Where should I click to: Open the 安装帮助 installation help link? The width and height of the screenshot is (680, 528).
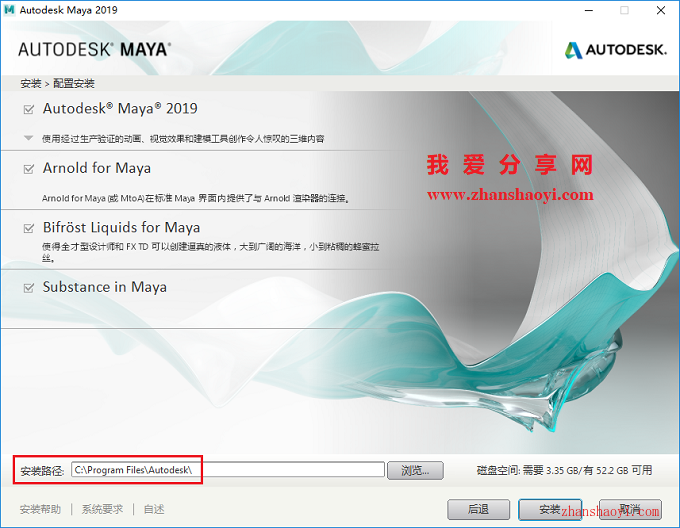41,509
